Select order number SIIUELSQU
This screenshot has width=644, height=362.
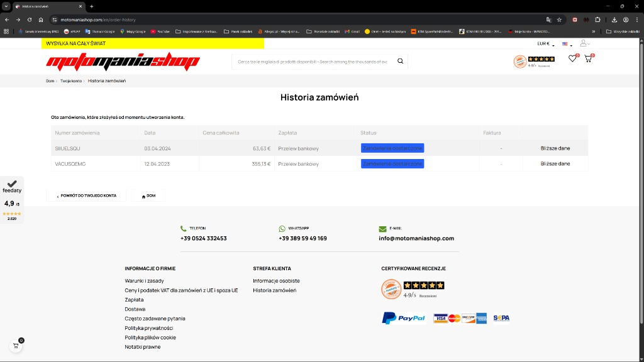(67, 148)
